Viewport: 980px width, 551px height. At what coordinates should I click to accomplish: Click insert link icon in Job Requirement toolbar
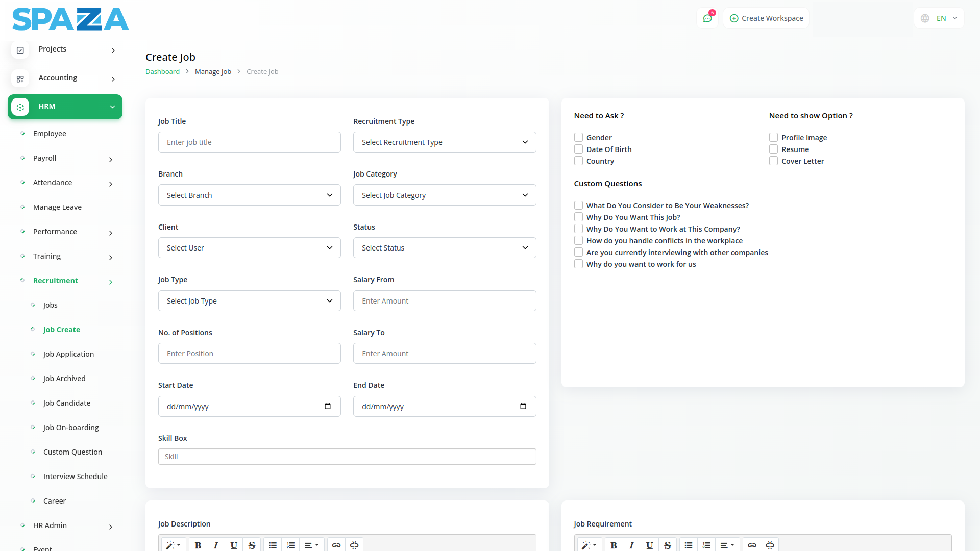[x=752, y=545]
